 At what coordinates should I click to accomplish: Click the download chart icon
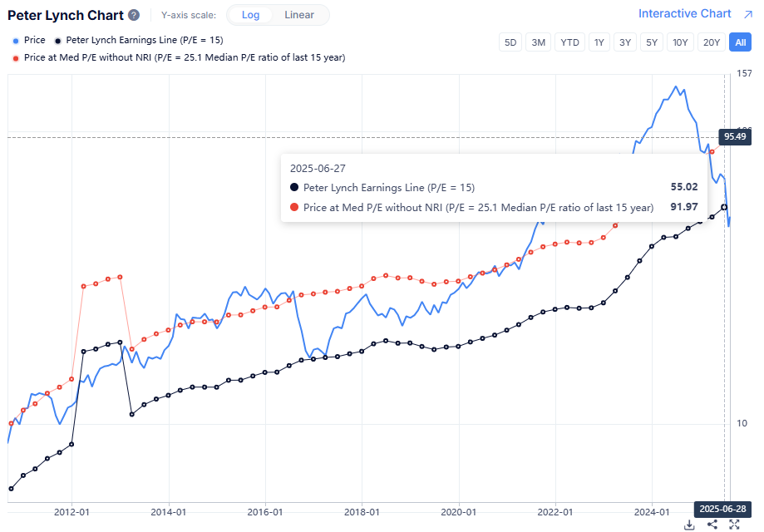tap(689, 525)
